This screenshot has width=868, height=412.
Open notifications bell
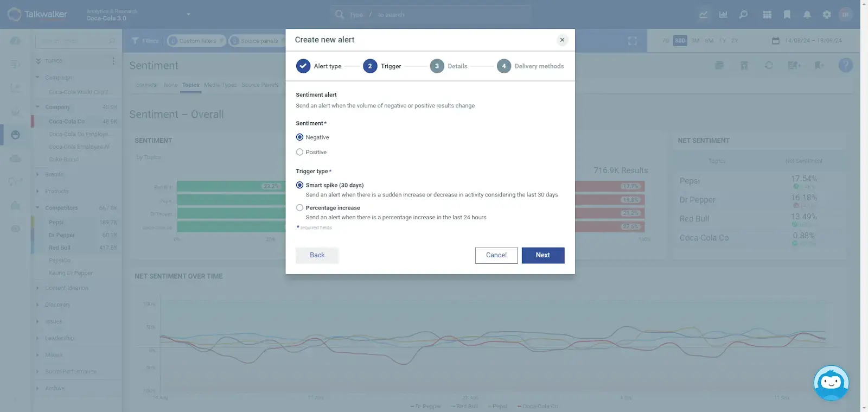pos(807,15)
